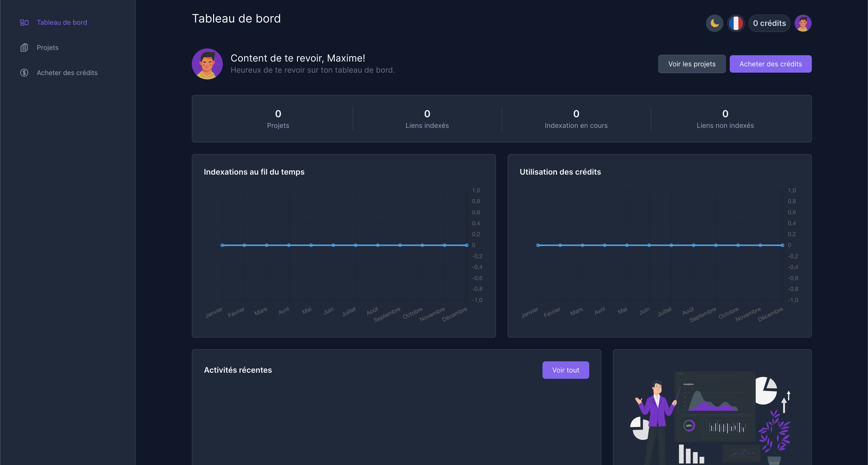Click Voir tout in Activités récentes
This screenshot has height=465, width=868.
pos(566,370)
